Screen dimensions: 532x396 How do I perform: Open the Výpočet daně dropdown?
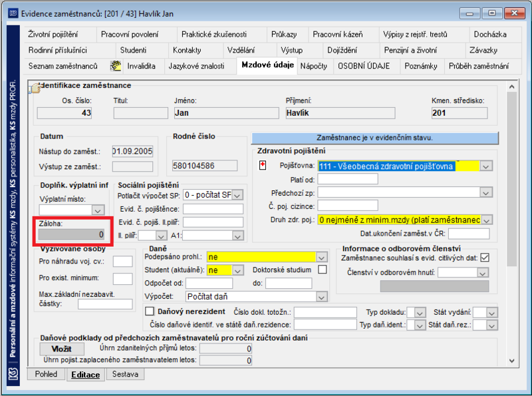click(x=321, y=297)
